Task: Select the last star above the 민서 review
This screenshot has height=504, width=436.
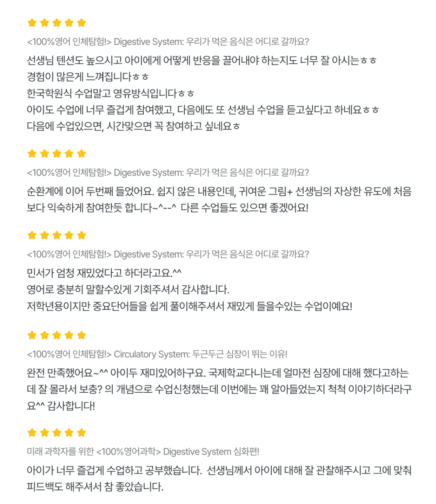Action: click(x=82, y=236)
